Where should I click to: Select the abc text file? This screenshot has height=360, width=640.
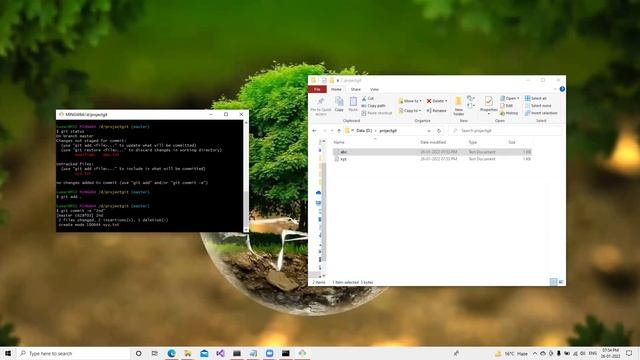click(432, 152)
